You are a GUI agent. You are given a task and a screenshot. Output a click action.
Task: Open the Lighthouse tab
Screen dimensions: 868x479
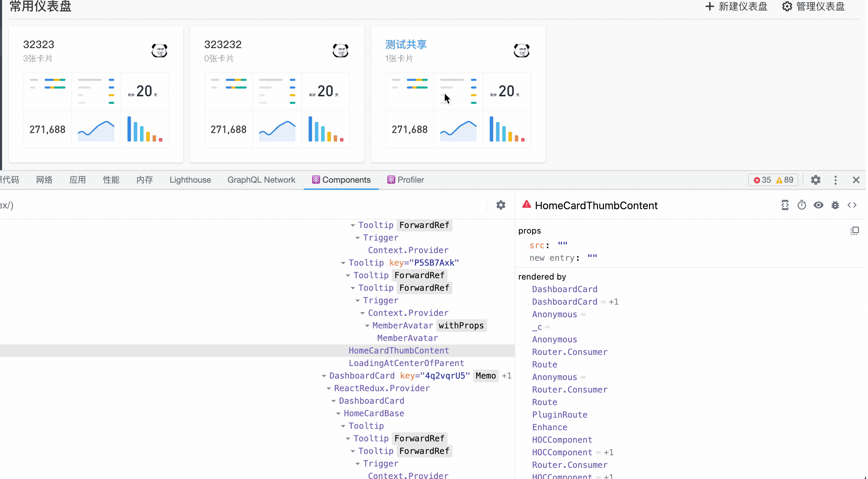190,180
